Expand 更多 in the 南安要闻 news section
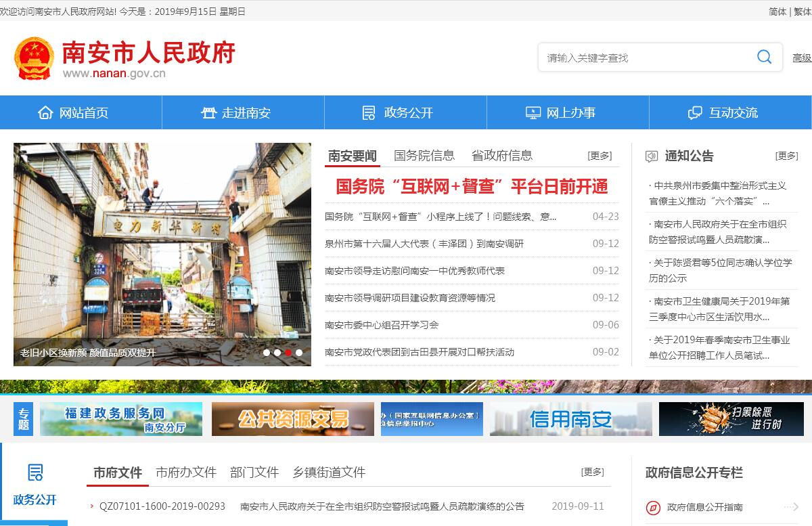Image resolution: width=812 pixels, height=526 pixels. click(x=600, y=156)
